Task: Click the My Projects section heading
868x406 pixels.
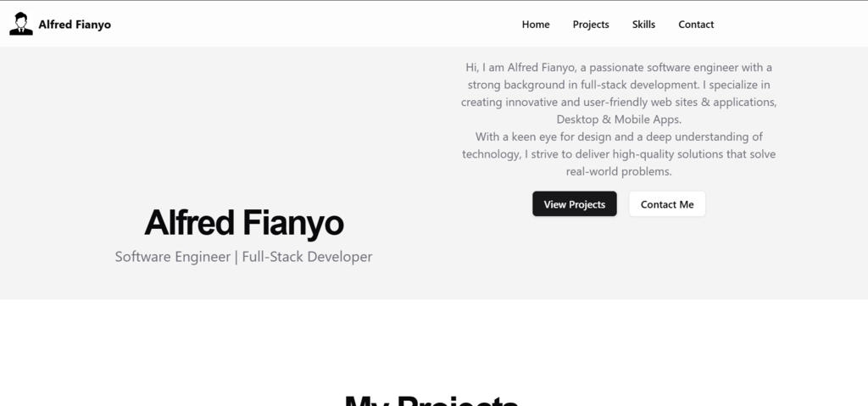Action: tap(432, 398)
